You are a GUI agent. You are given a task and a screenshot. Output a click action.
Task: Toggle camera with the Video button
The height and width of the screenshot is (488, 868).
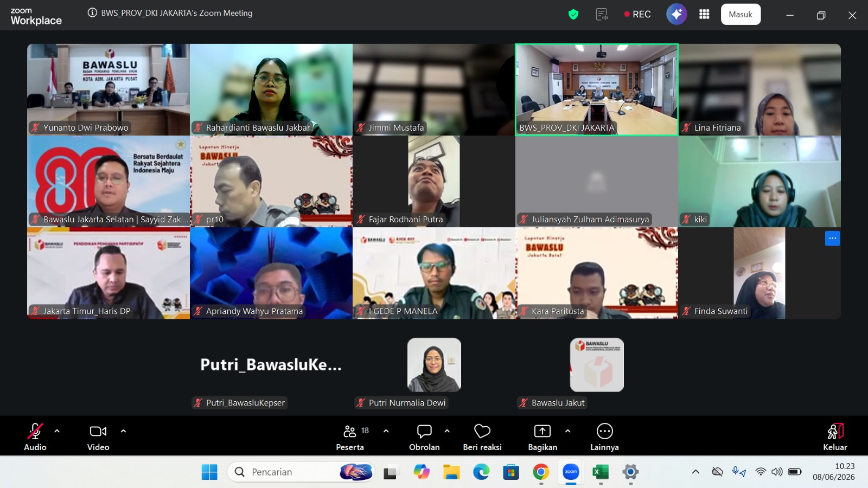tap(98, 436)
